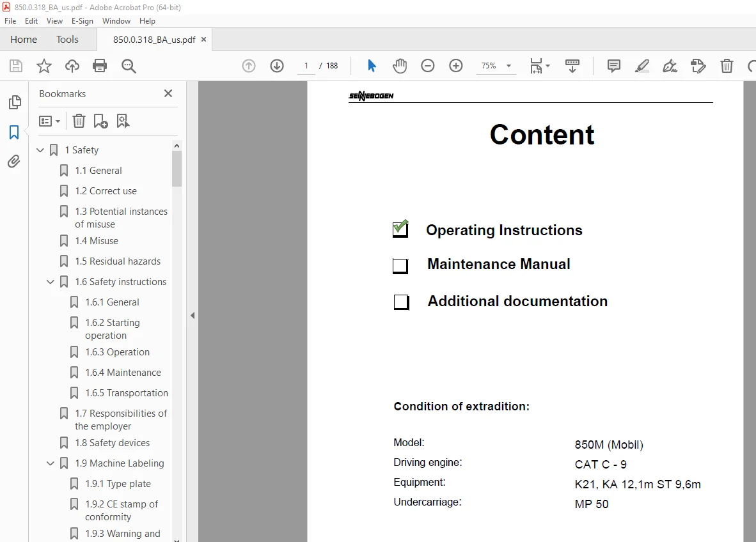Collapse the 1.6 Safety instructions bookmark
This screenshot has width=756, height=542.
tap(50, 282)
